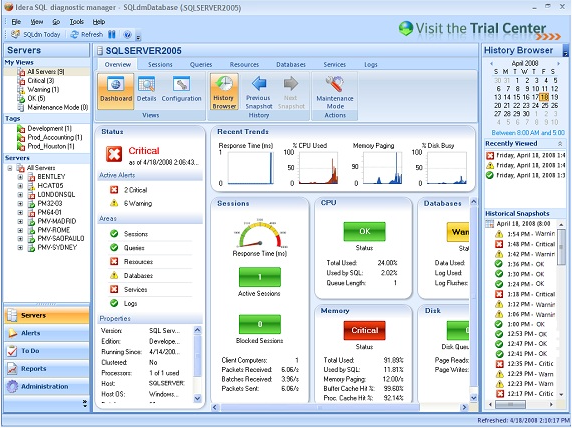Switch to the Logs tab
The image size is (572, 428).
coord(371,65)
